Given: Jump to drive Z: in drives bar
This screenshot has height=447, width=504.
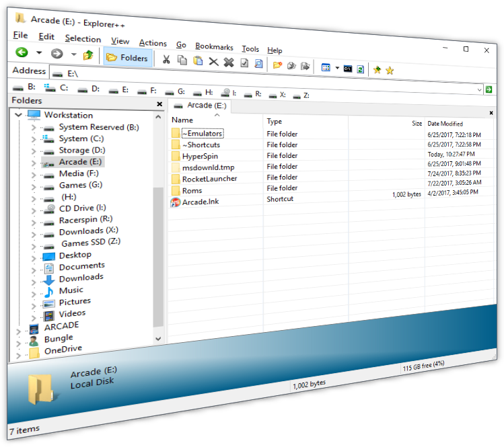Looking at the screenshot, I should point(301,95).
